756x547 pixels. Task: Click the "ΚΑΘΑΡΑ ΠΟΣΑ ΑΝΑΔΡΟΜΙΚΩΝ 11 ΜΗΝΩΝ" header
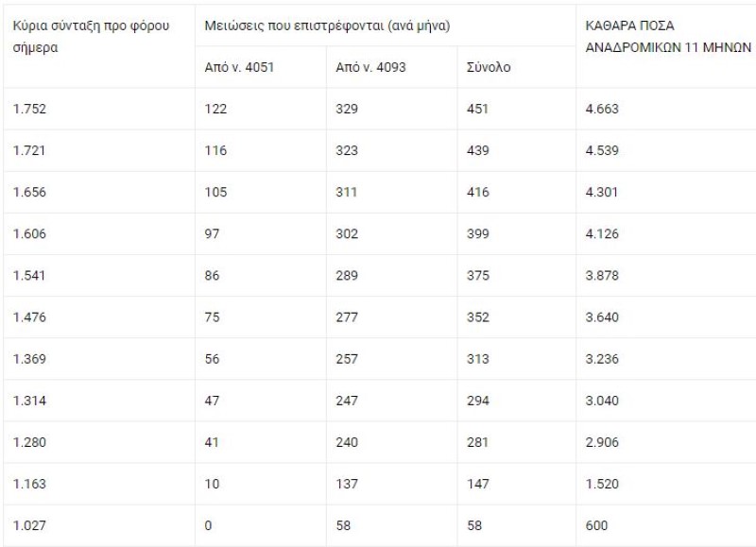click(668, 35)
